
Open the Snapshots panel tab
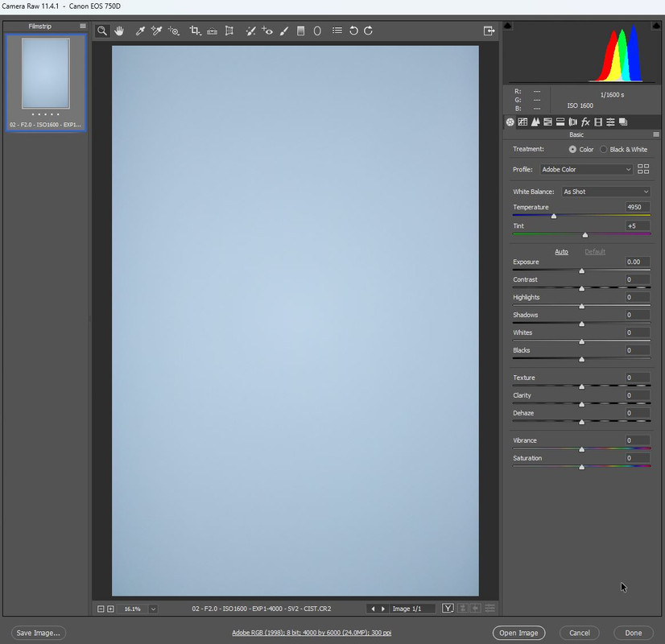tap(623, 122)
